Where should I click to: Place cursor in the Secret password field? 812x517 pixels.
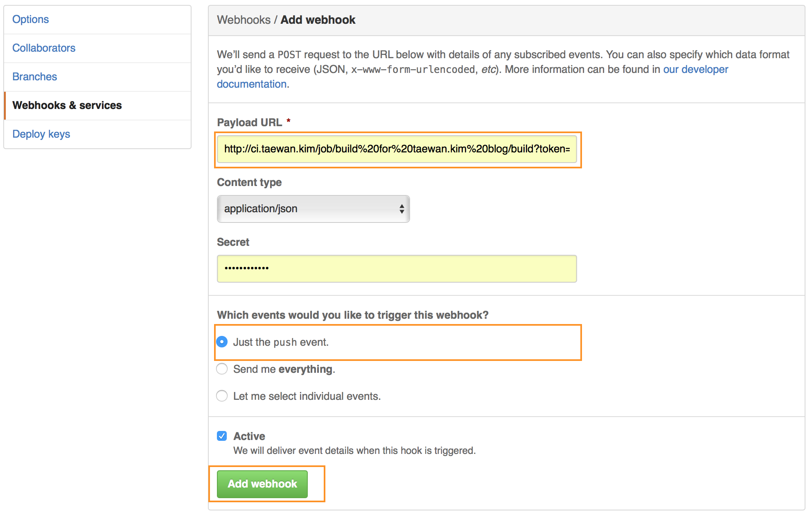point(397,268)
